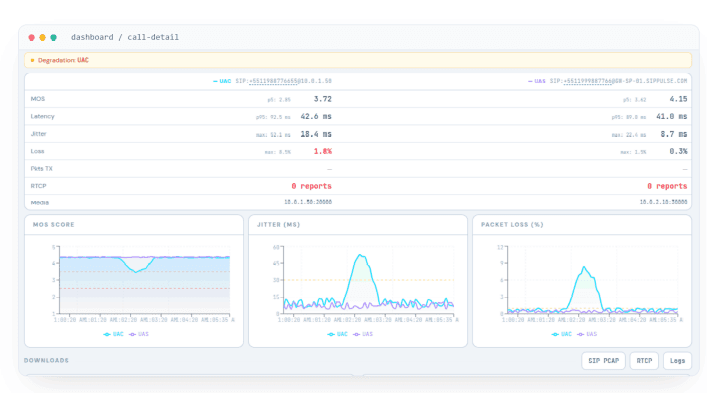
Task: Click the Degradation: UAC warning banner
Action: [x=358, y=60]
